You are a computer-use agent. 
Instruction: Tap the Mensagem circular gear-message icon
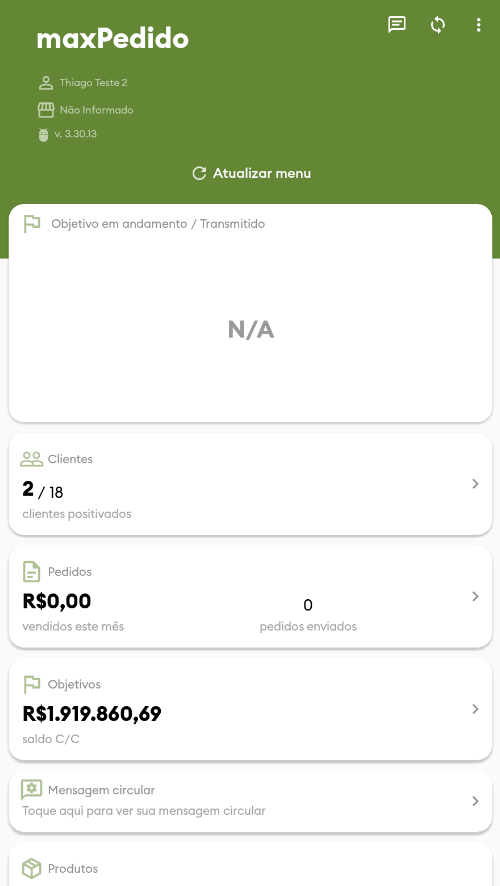[x=32, y=789]
